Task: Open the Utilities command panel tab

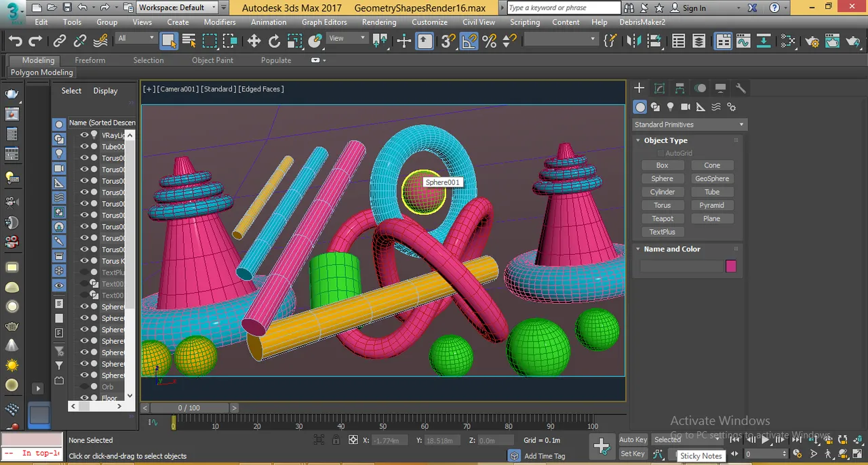Action: pyautogui.click(x=741, y=88)
